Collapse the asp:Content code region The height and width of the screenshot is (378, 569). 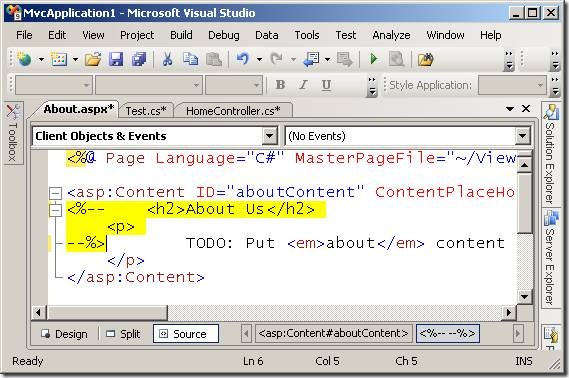[56, 193]
